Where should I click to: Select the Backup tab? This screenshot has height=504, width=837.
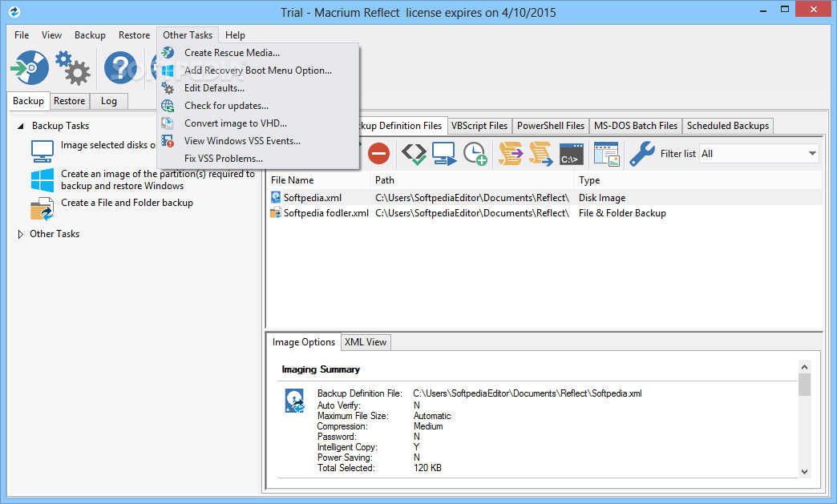[x=28, y=101]
